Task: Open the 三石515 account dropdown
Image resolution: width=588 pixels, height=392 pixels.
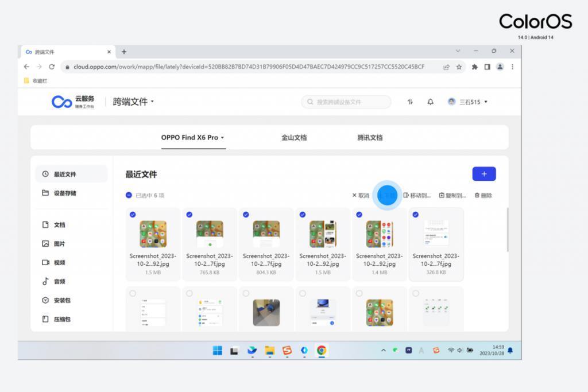Action: 469,102
